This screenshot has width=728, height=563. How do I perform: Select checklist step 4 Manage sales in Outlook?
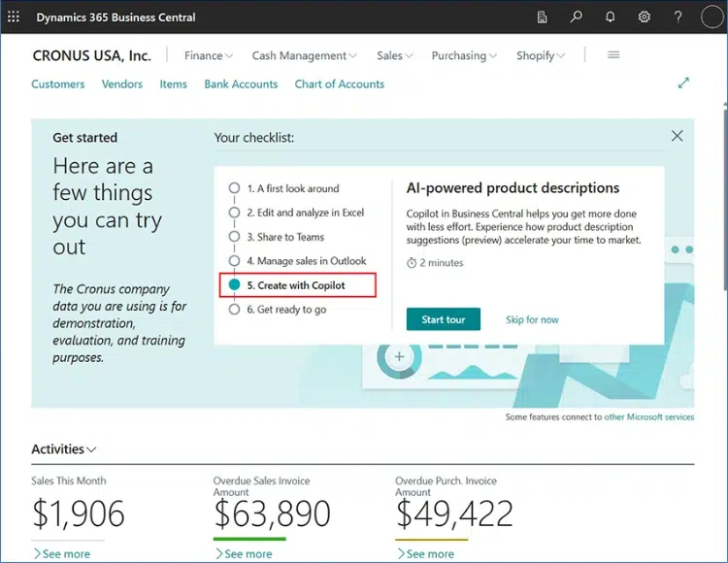pos(297,261)
